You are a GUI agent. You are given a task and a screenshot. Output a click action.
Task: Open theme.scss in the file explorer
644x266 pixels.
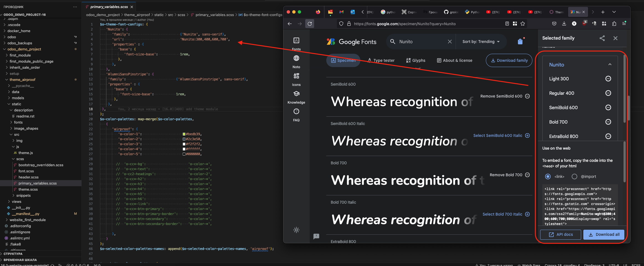28,189
